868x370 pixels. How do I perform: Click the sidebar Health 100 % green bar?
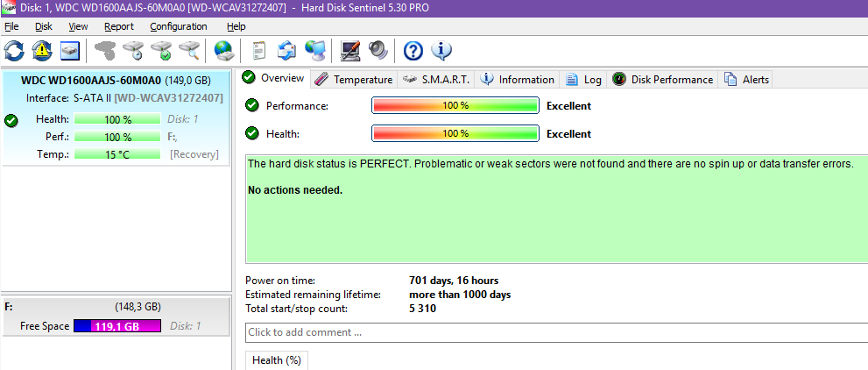point(118,119)
